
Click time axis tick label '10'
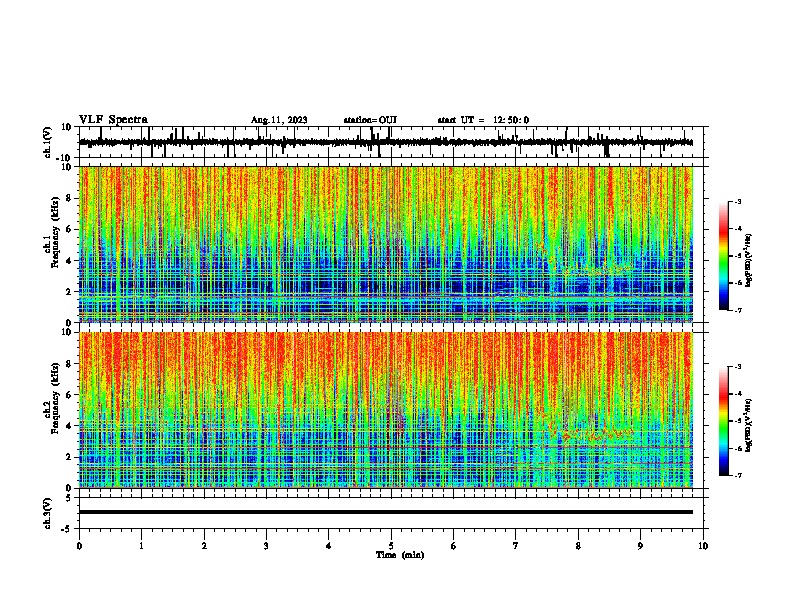tap(703, 546)
